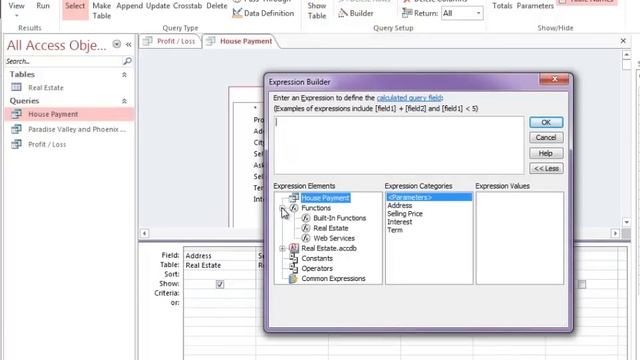Image resolution: width=640 pixels, height=360 pixels.
Task: Select Interest in Expression Categories
Action: coord(400,222)
